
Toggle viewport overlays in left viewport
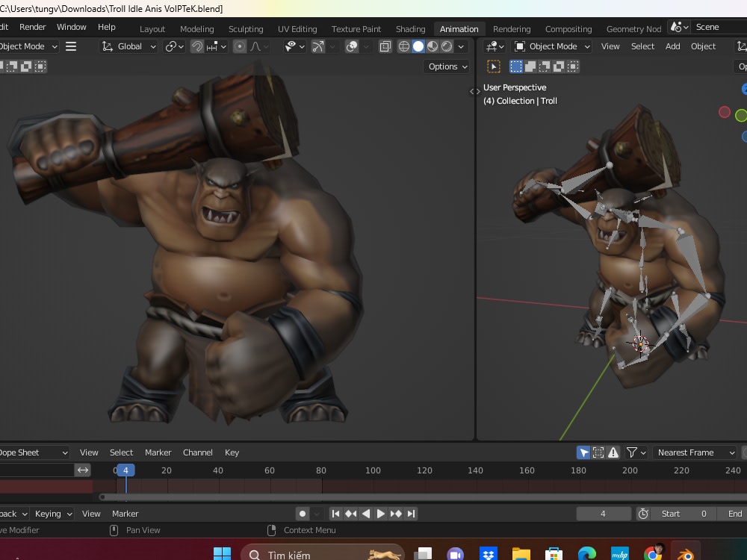(352, 46)
